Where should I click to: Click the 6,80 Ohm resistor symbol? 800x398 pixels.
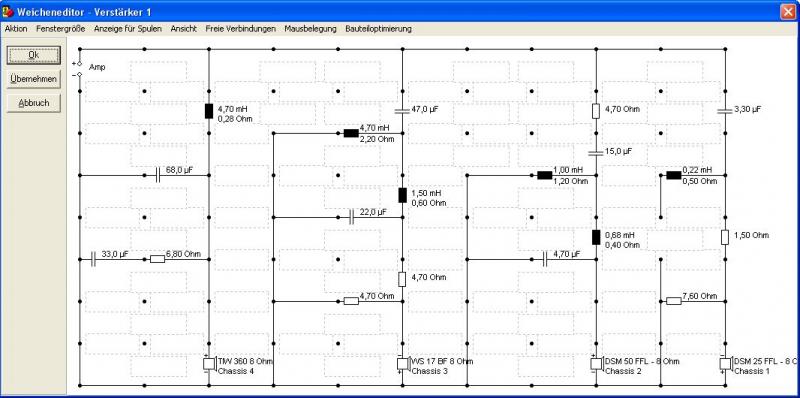point(157,259)
